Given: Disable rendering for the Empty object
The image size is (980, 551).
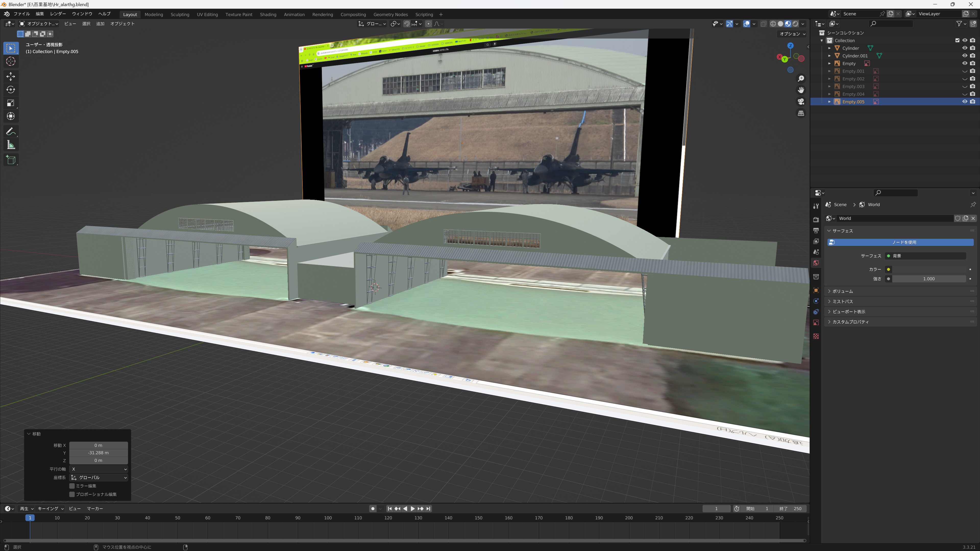Looking at the screenshot, I should [x=972, y=64].
